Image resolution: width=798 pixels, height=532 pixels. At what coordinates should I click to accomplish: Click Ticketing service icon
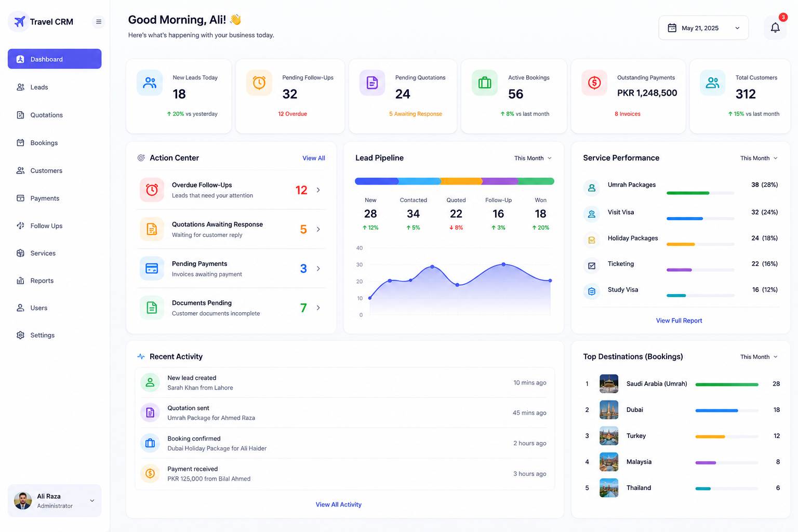592,266
